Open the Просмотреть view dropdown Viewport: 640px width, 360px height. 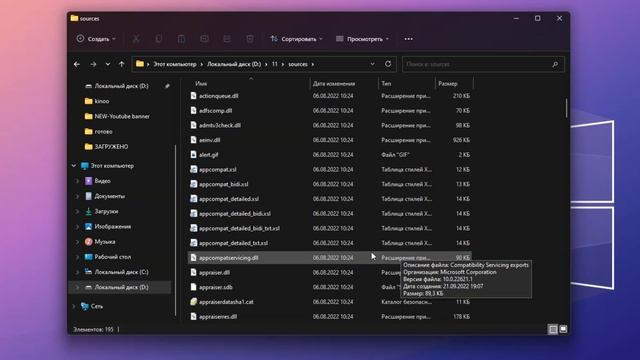pos(362,39)
